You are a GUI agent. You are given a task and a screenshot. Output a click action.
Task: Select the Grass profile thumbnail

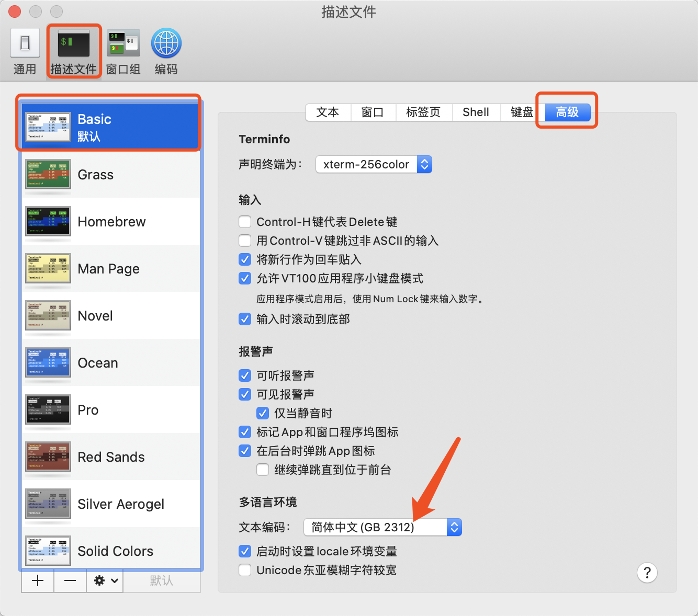click(x=48, y=175)
